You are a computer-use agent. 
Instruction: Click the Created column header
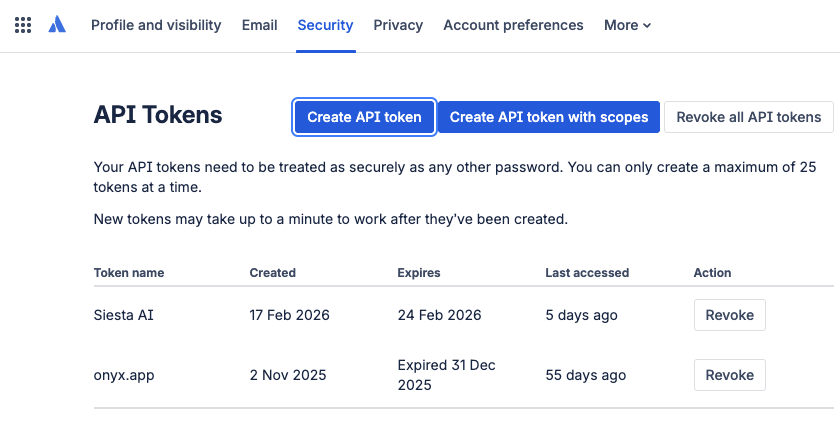click(272, 272)
